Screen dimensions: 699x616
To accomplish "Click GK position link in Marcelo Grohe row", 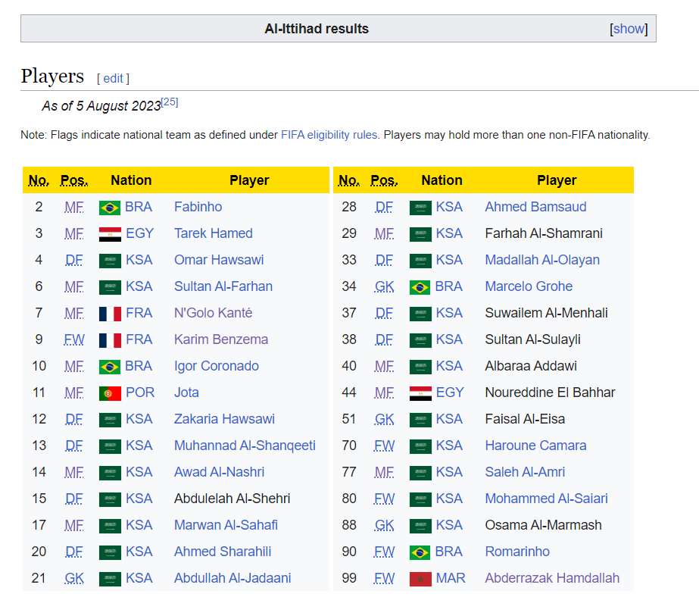I will pyautogui.click(x=384, y=286).
